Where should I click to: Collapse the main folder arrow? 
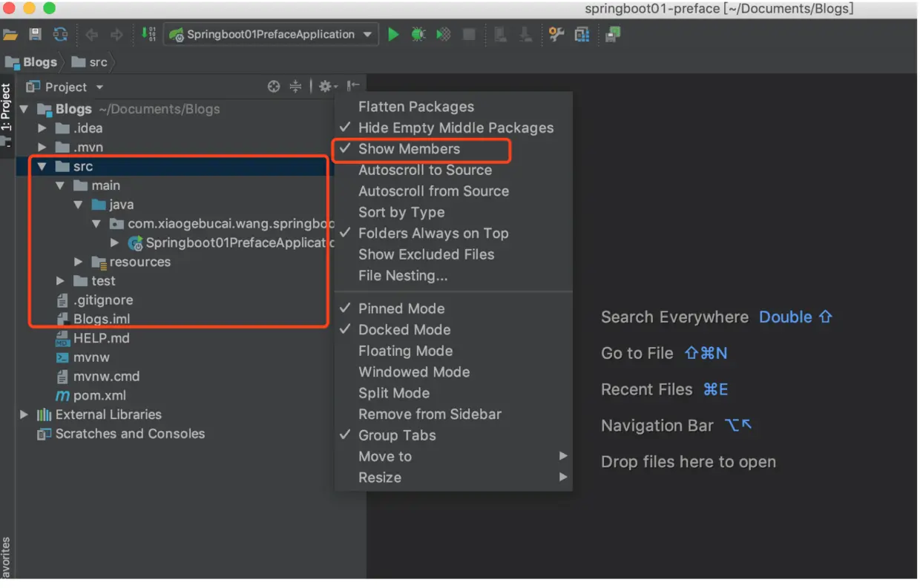pyautogui.click(x=61, y=186)
